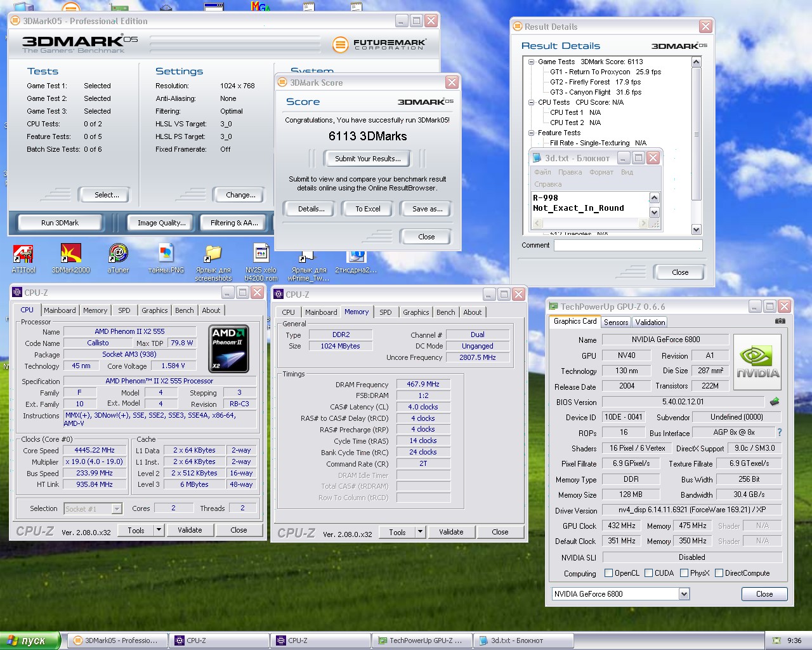Open the 2тисдрна2 desktop file
The image size is (812, 650).
tap(356, 261)
